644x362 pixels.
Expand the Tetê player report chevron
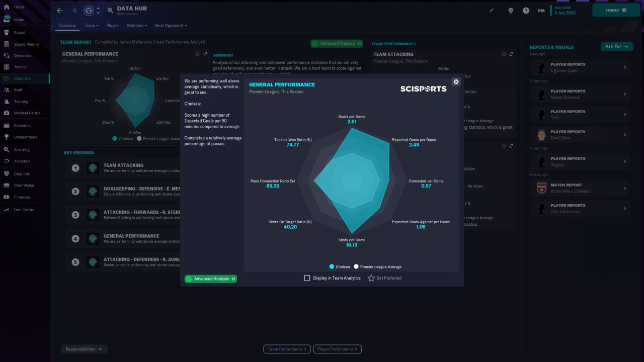(625, 115)
